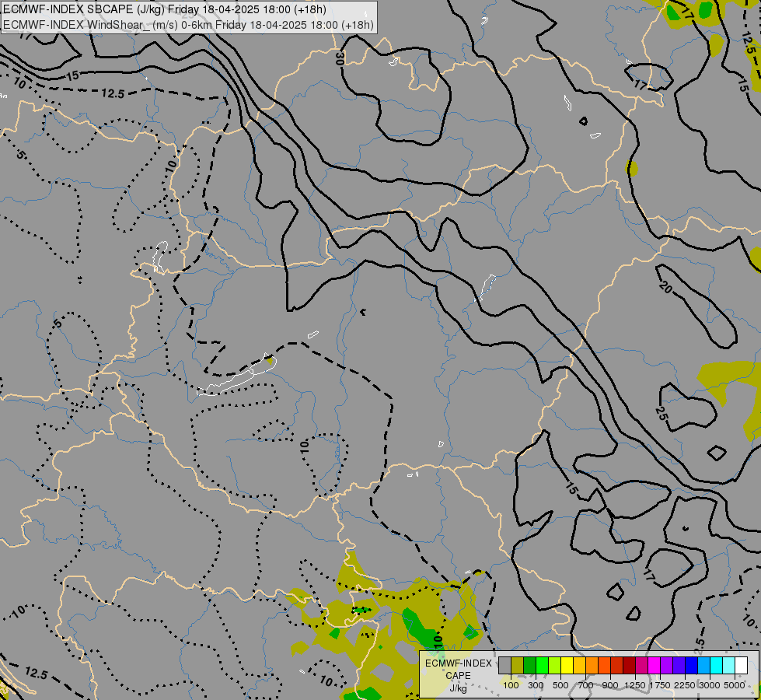Click the bright magenta legend swatch

(655, 666)
